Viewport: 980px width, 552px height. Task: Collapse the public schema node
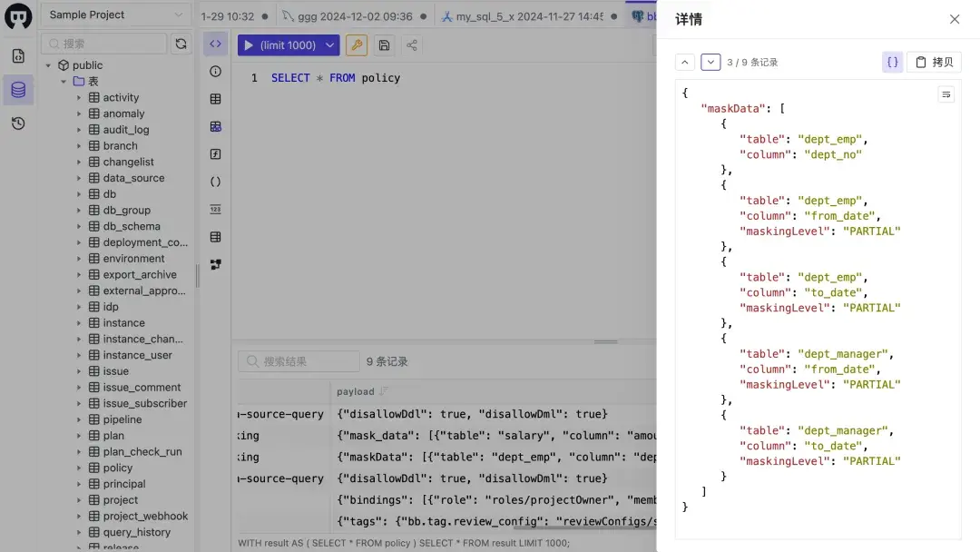pos(48,65)
